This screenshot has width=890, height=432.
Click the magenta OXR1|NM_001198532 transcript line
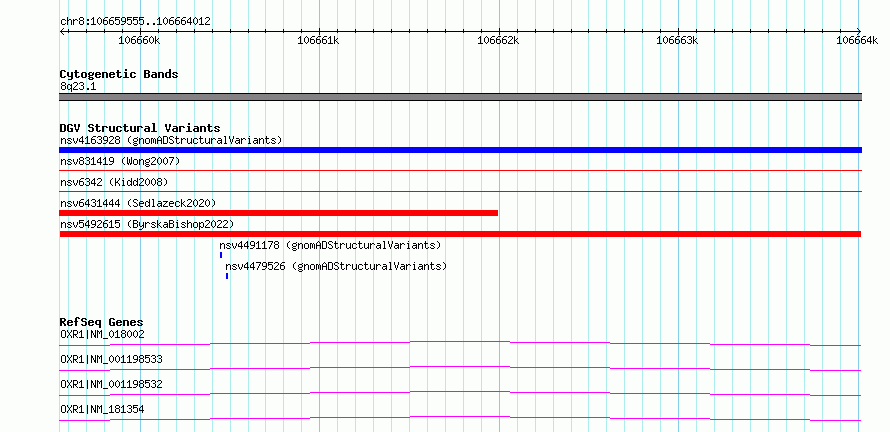pyautogui.click(x=460, y=393)
